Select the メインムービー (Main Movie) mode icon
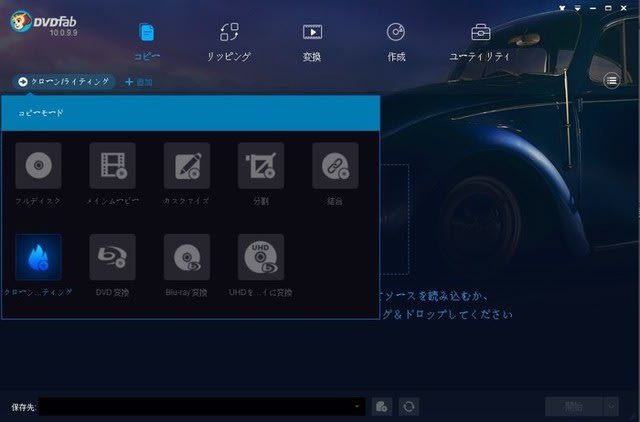Image resolution: width=640 pixels, height=422 pixels. point(112,165)
